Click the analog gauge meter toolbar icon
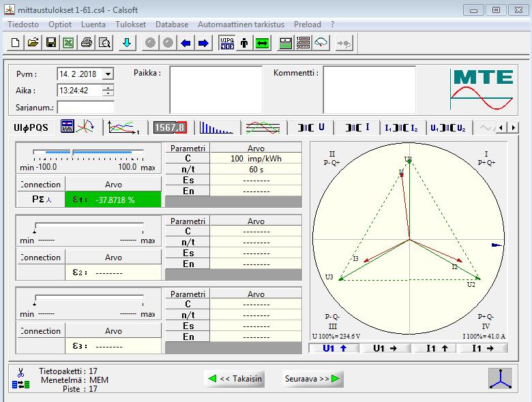Image resolution: width=532 pixels, height=402 pixels. (x=321, y=43)
